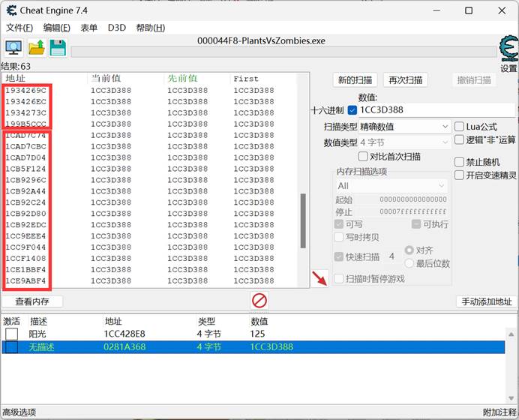Click the 再次扫描 button
This screenshot has height=420, width=519.
406,79
